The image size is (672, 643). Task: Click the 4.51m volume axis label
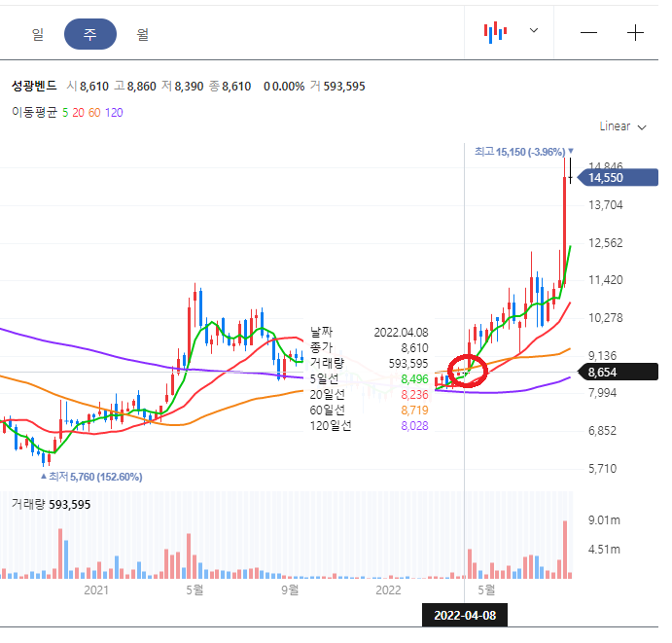point(604,550)
